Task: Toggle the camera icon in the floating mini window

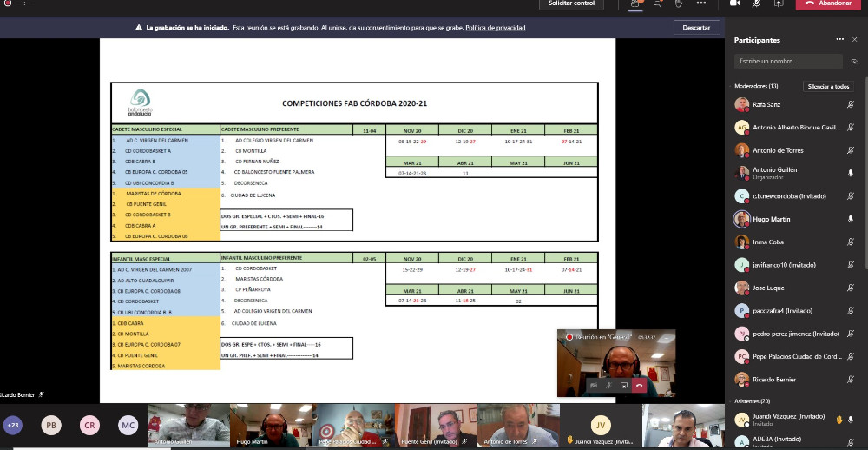Action: (x=594, y=385)
